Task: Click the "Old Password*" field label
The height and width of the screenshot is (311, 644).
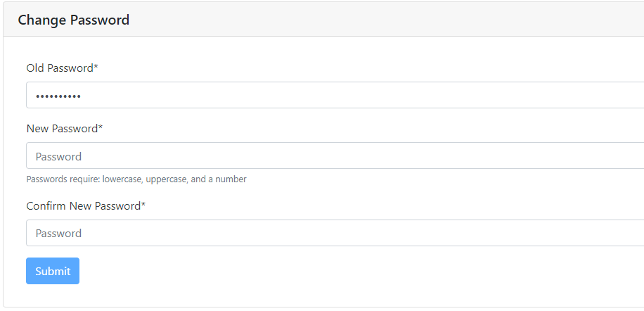Action: pyautogui.click(x=60, y=68)
